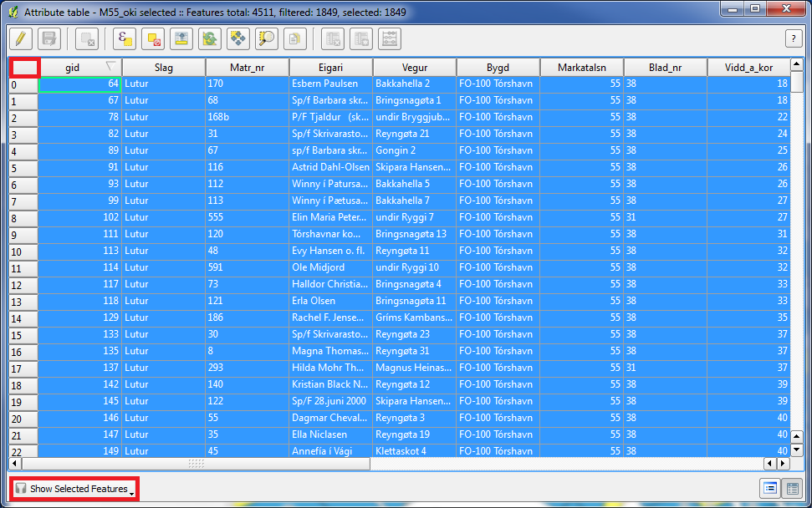Click the horizontal scrollbar thumb
Image resolution: width=812 pixels, height=508 pixels.
pos(197,464)
